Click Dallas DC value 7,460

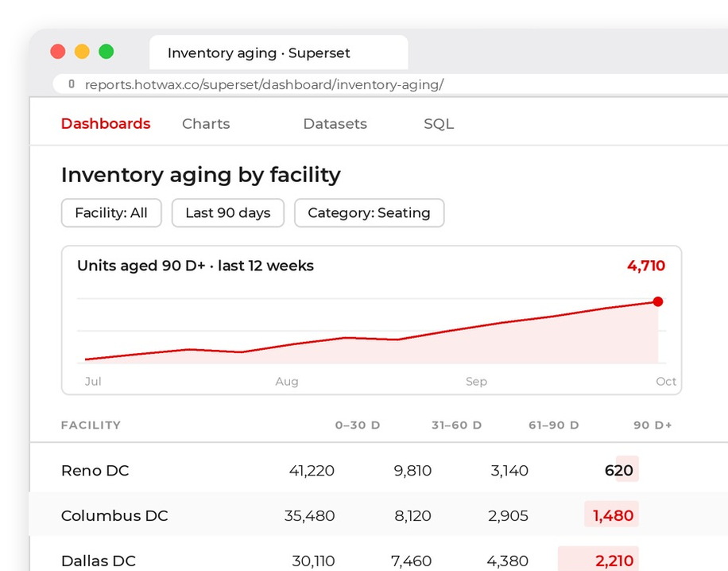[412, 561]
